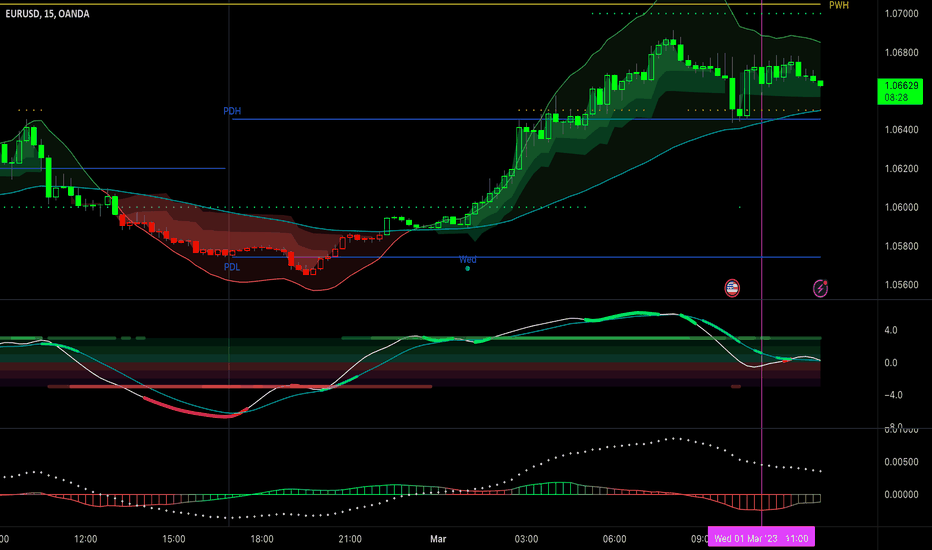The image size is (932, 550).
Task: Click the PWH level label
Action: click(839, 5)
